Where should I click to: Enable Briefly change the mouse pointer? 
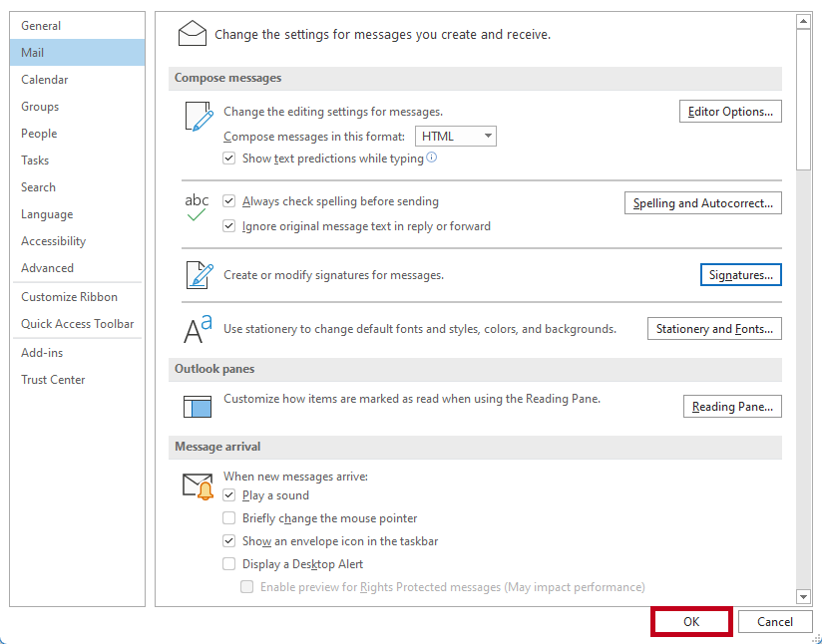229,518
